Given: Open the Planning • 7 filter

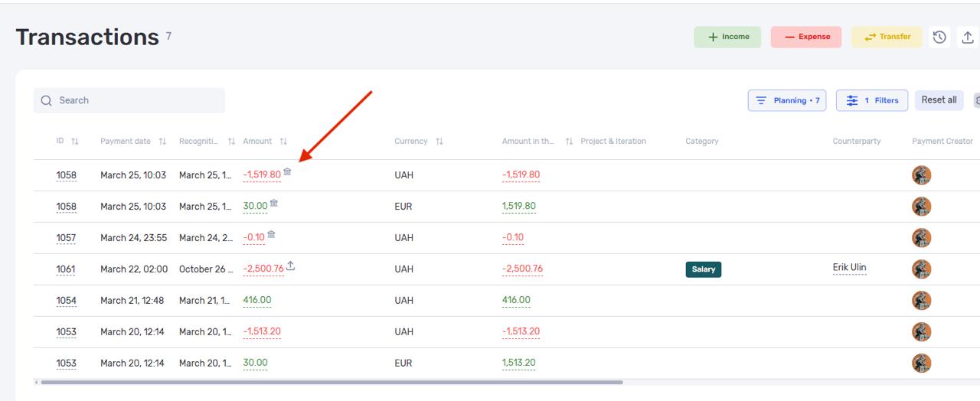Looking at the screenshot, I should pos(787,100).
